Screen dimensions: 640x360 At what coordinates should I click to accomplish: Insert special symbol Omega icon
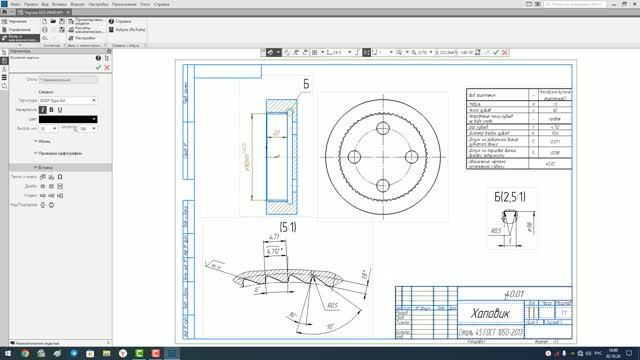click(x=60, y=177)
